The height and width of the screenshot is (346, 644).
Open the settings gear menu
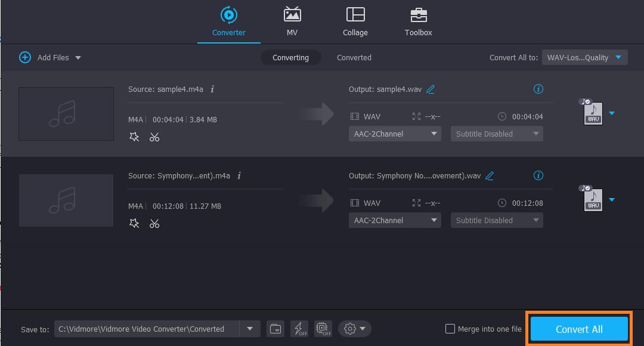[351, 329]
